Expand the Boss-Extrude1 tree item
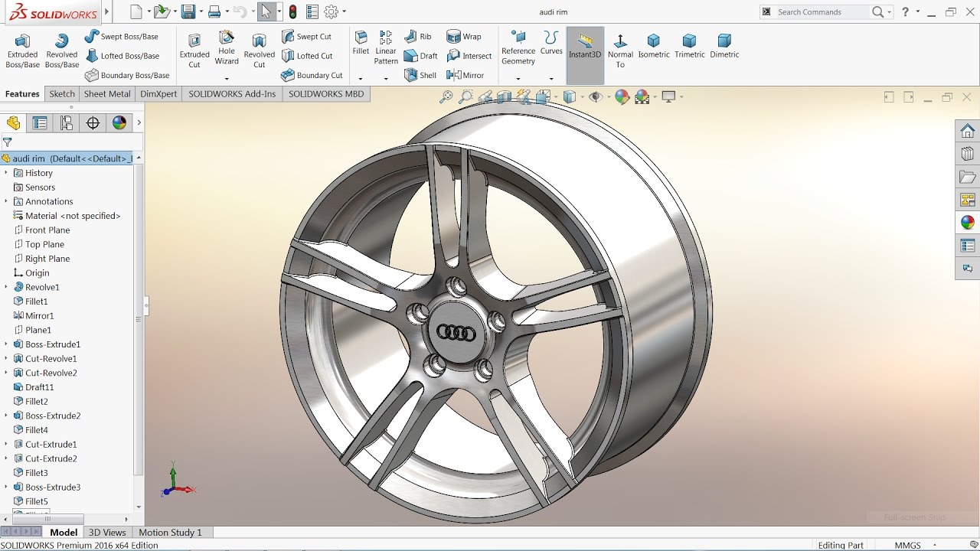This screenshot has width=980, height=551. pos(8,344)
